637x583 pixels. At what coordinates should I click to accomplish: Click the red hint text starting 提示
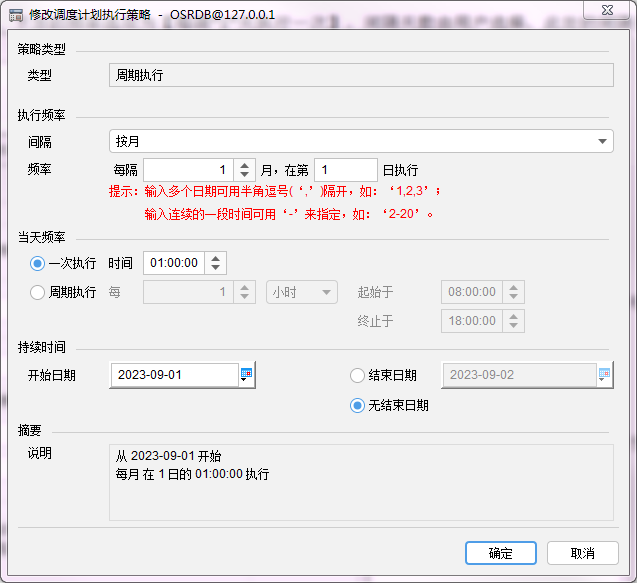point(275,202)
